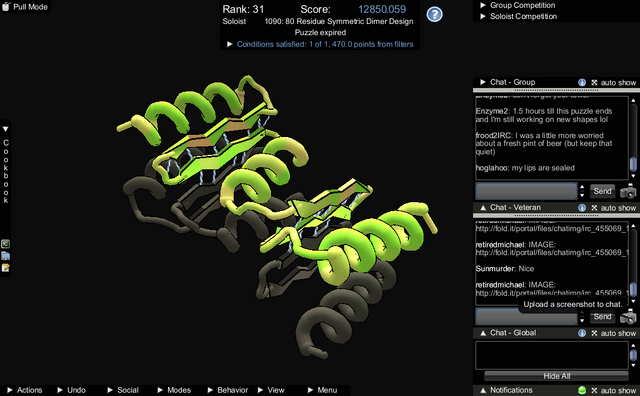Click the puzzle title '1090: 80 Residue Symmetric Dimer Design'
The width and height of the screenshot is (640, 396).
[x=339, y=21]
